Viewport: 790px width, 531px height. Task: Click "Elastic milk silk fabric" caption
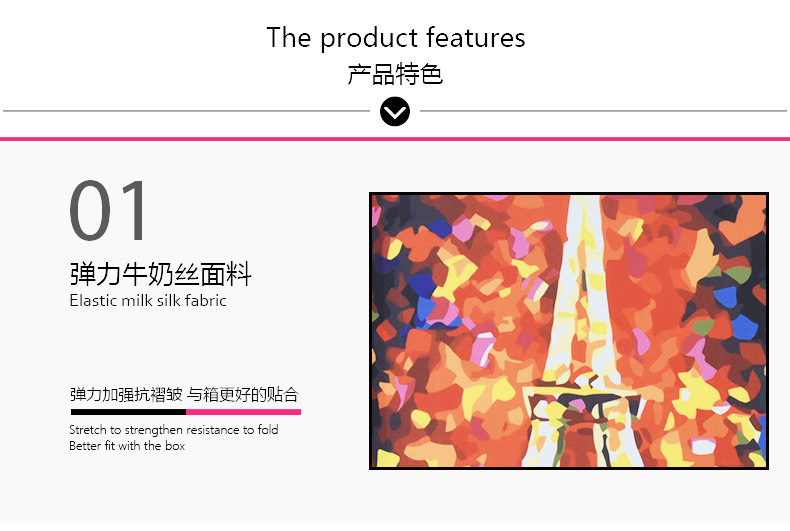(148, 301)
